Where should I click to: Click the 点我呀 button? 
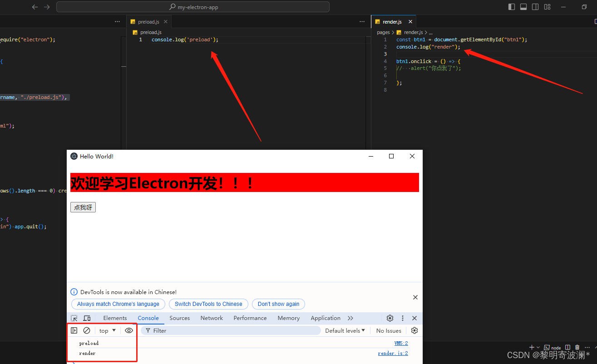(83, 207)
